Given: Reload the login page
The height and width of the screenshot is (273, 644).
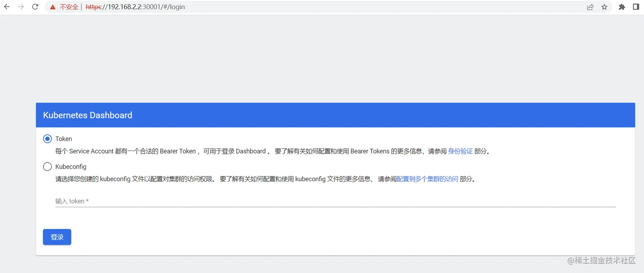Looking at the screenshot, I should click(35, 7).
